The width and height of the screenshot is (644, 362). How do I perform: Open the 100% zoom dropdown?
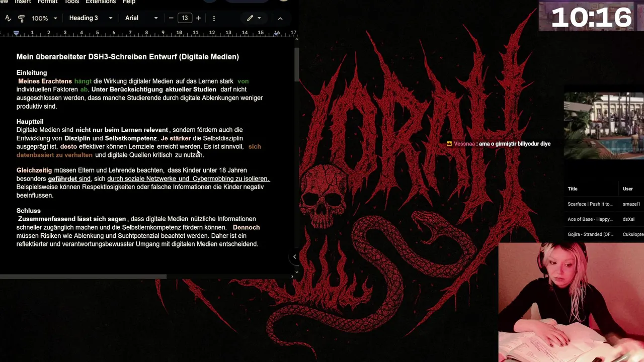tap(44, 18)
